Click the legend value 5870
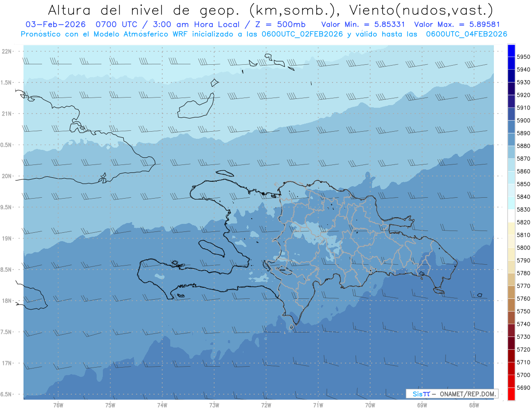 click(x=524, y=158)
